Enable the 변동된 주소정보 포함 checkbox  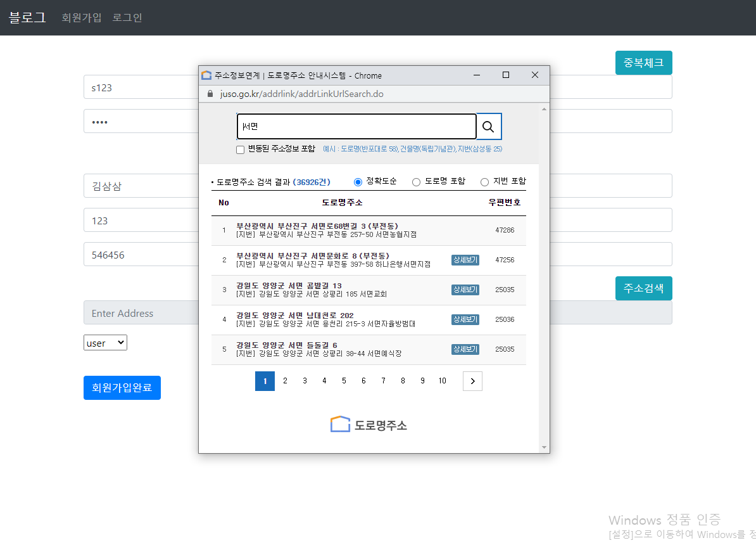[240, 150]
